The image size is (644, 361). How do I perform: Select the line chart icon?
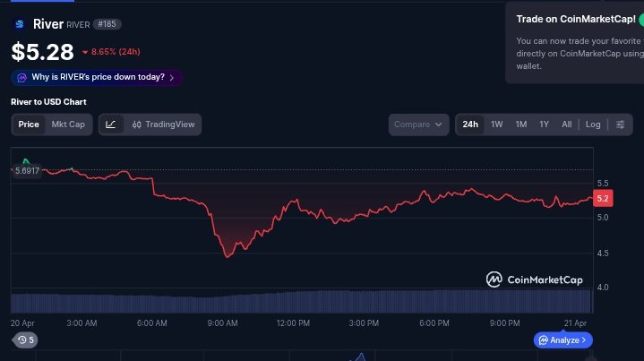[x=110, y=125]
